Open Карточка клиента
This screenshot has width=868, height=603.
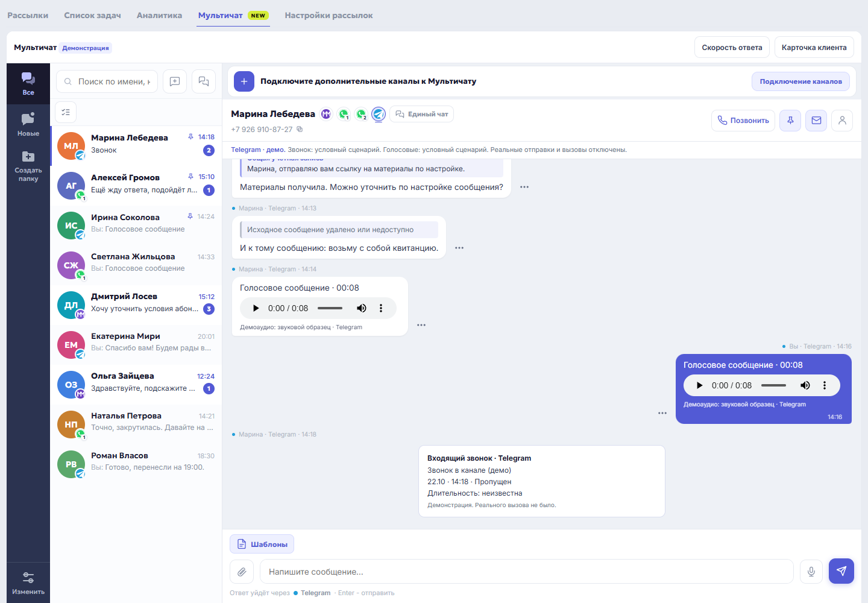coord(814,48)
